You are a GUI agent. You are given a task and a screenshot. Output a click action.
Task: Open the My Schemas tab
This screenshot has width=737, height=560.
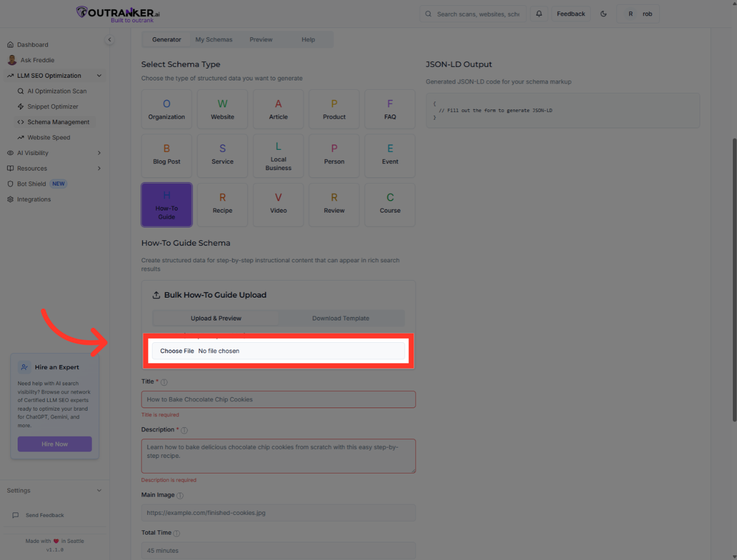click(x=214, y=40)
